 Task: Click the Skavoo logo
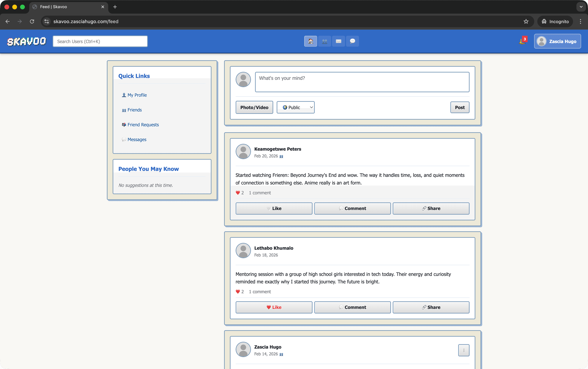click(26, 41)
